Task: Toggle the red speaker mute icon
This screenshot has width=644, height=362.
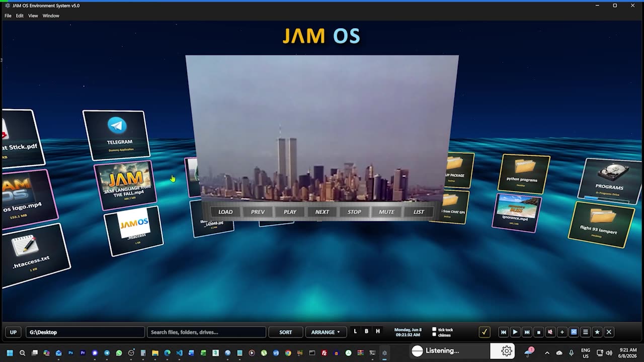Action: [x=550, y=332]
